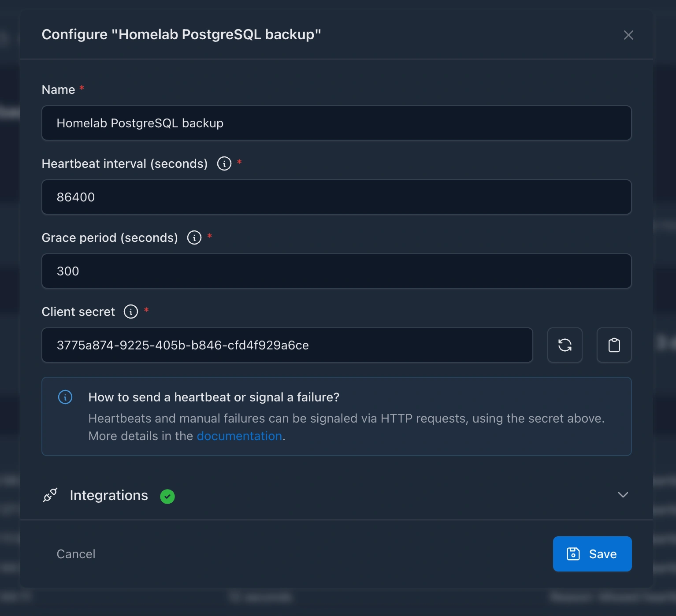Show info tooltip for Grace period
This screenshot has width=676, height=616.
(x=194, y=237)
